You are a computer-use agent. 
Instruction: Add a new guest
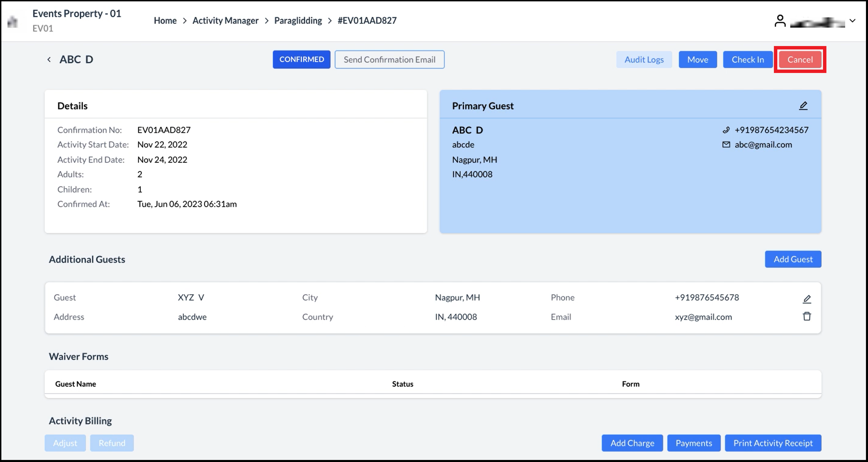pos(793,259)
